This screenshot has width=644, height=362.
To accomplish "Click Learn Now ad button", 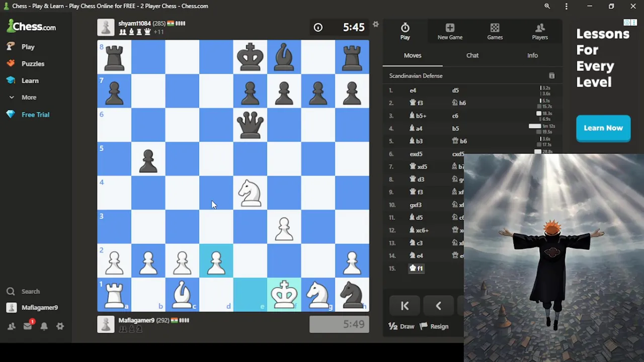I will click(x=603, y=128).
